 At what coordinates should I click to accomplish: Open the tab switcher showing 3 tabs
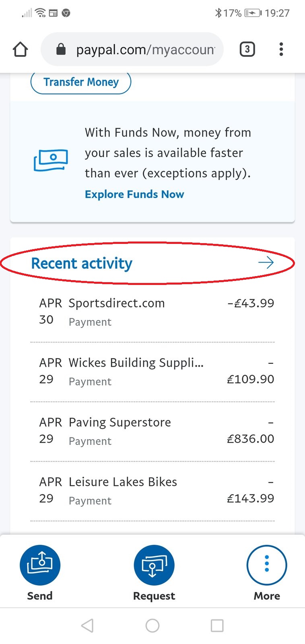click(247, 50)
